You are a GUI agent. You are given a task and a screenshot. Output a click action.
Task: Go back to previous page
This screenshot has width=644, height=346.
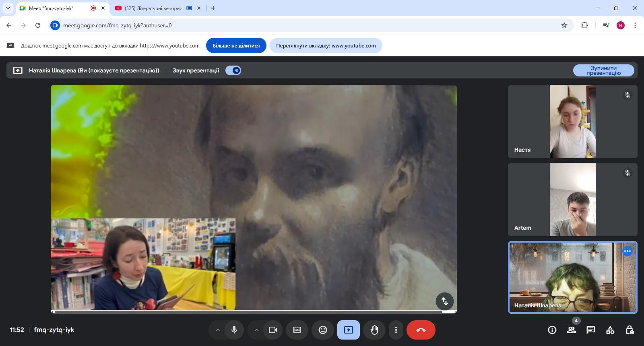click(9, 25)
